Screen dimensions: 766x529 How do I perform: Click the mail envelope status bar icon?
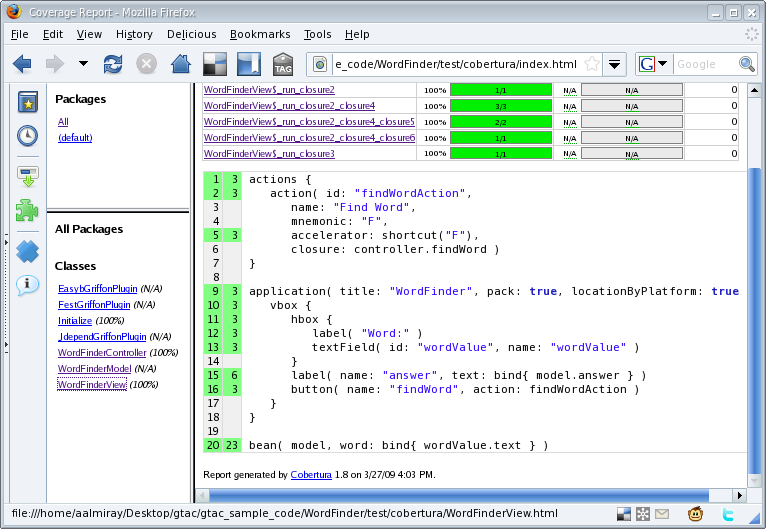[x=661, y=514]
